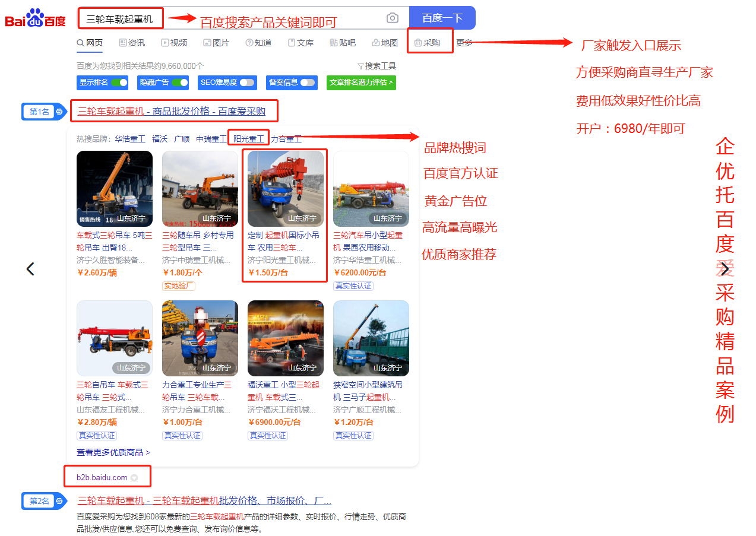Click the b2b.baidu.com source link
The image size is (756, 536).
(x=102, y=477)
